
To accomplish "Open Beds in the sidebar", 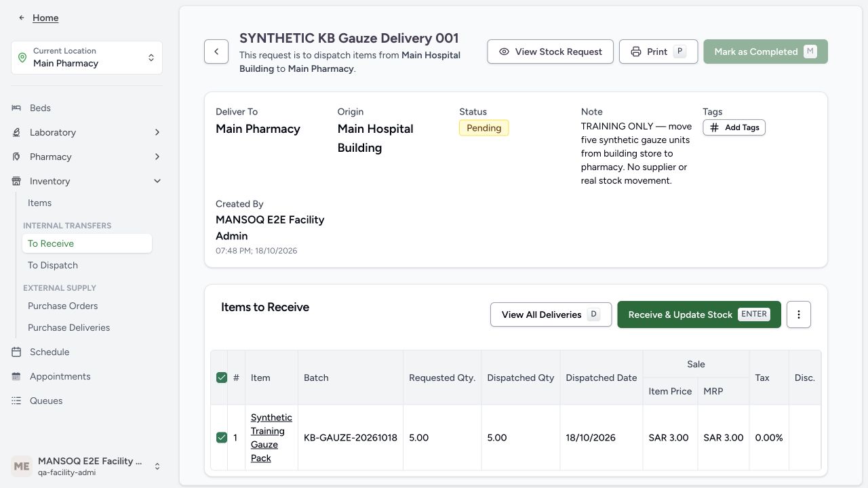I will [87, 108].
